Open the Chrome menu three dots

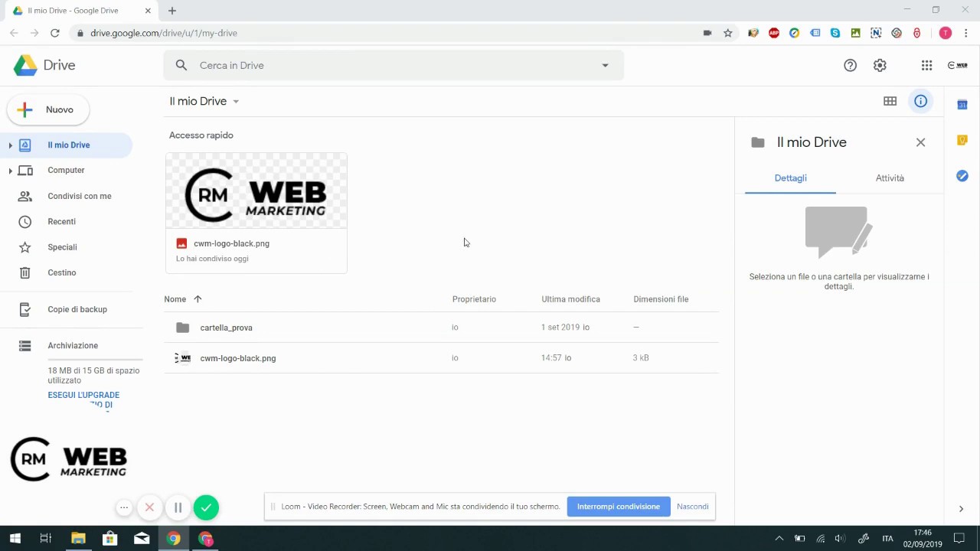tap(965, 33)
